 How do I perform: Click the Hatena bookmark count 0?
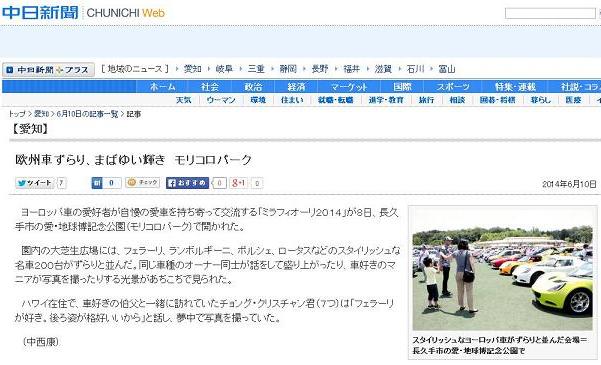click(112, 183)
